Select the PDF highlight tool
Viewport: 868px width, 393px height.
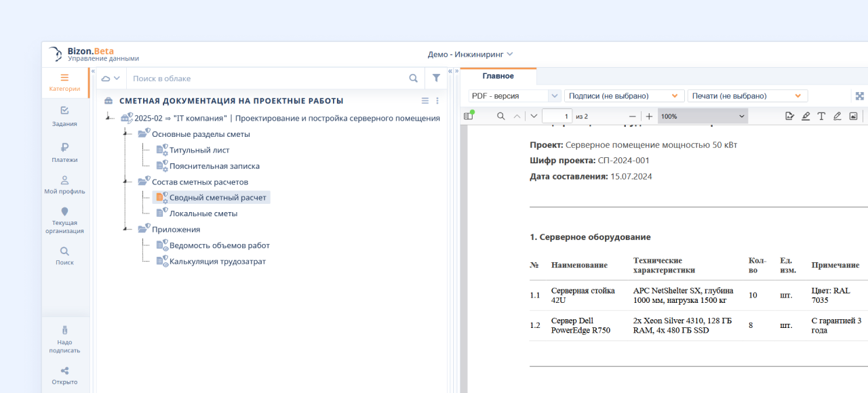(806, 116)
